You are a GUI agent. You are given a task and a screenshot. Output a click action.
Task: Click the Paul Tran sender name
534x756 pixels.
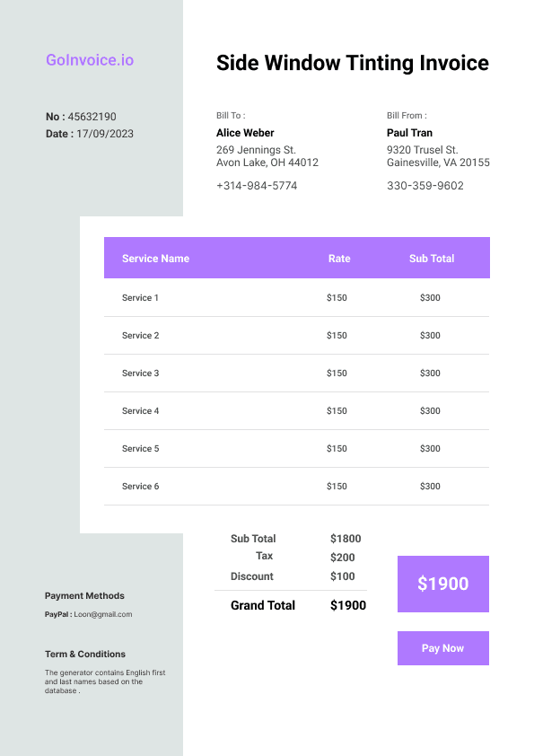(x=409, y=133)
